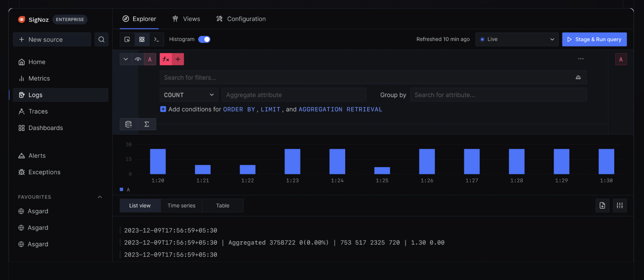The image size is (644, 280).
Task: Click the 1:20 histogram bar
Action: 158,161
